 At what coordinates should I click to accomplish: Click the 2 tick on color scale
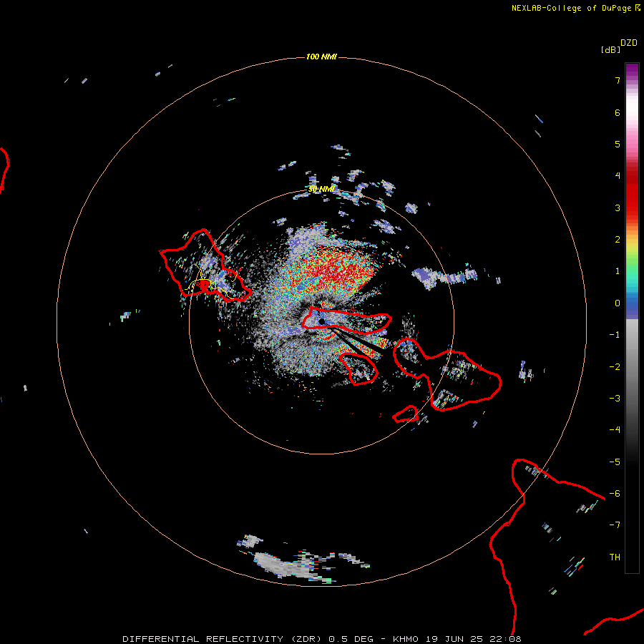pyautogui.click(x=618, y=240)
